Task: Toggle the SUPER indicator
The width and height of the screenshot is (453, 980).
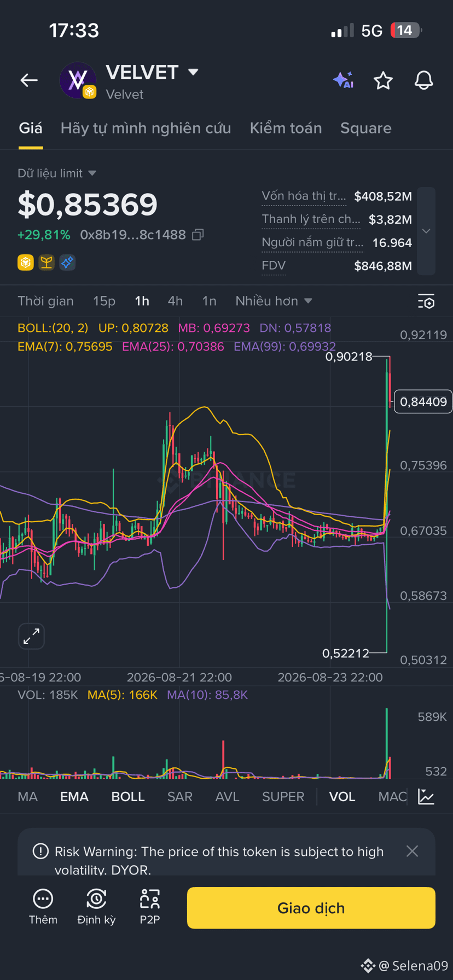Action: tap(283, 796)
